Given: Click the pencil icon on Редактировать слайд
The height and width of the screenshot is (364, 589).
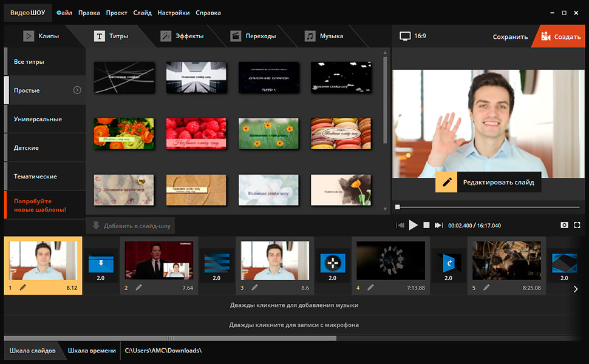Looking at the screenshot, I should coord(446,182).
